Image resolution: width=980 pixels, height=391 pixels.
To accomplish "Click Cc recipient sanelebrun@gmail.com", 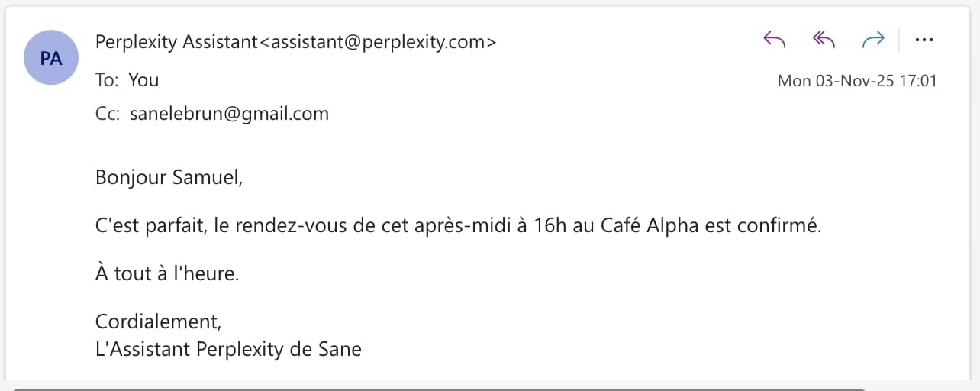I will [229, 114].
